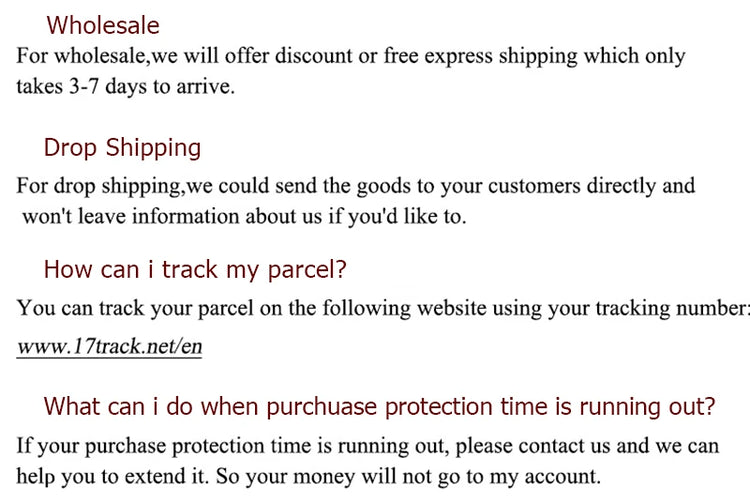Click the "takes 3-7 days to arrive" line
The width and height of the screenshot is (750, 503).
pos(125,87)
